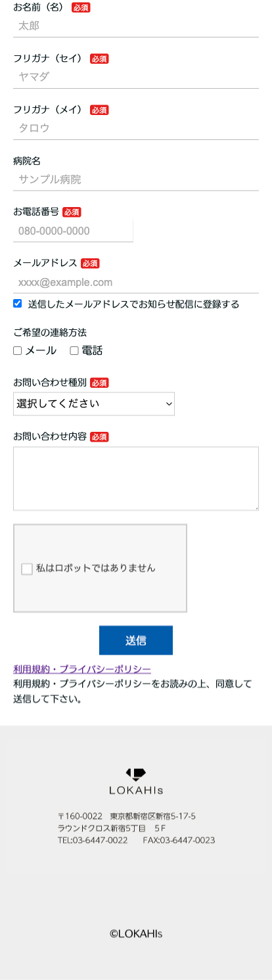Screen dimensions: 272x980
Task: Click the LOKAHIs logo icon in footer
Action: click(x=136, y=774)
